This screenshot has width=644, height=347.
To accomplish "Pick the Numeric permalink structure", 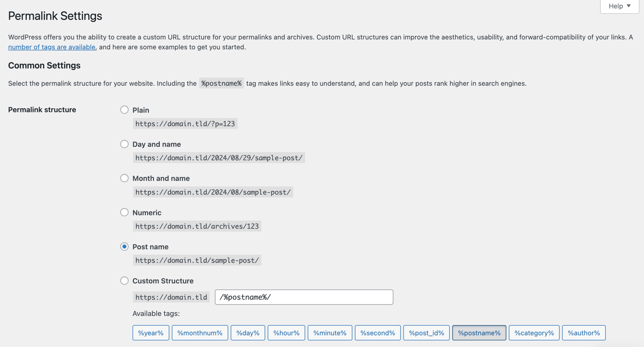I will (124, 212).
